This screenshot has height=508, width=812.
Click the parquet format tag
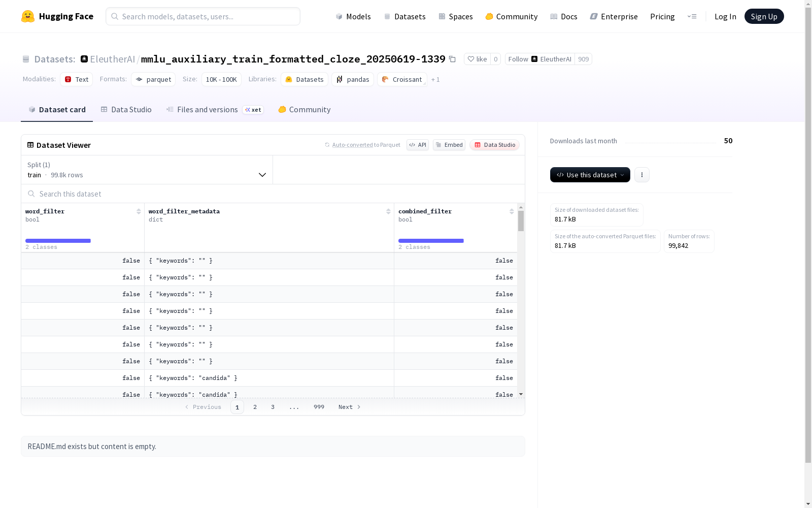(153, 79)
